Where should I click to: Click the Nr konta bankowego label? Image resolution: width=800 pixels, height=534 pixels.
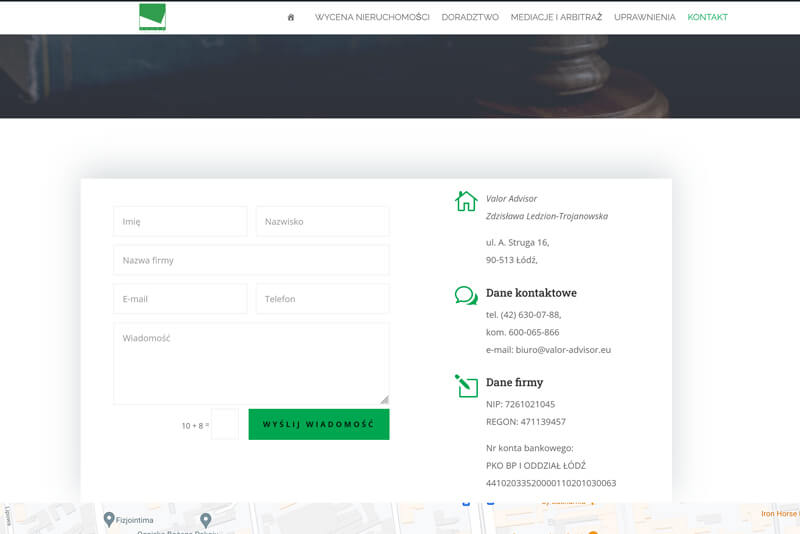coord(530,448)
